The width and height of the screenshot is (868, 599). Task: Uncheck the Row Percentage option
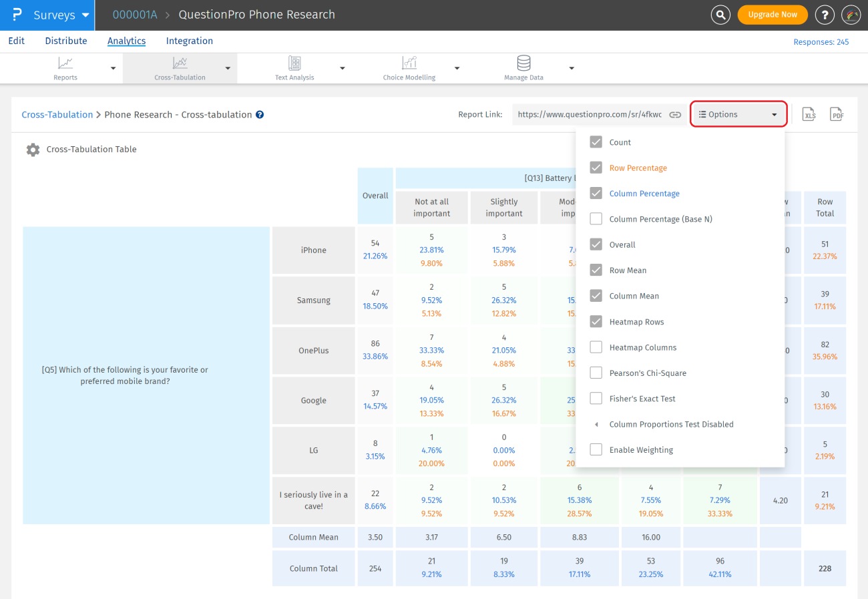click(596, 168)
